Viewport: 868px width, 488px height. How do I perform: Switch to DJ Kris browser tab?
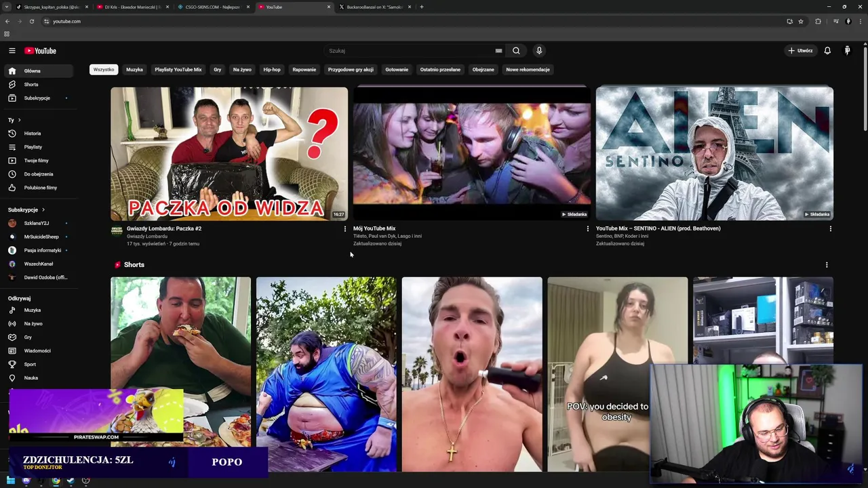coord(132,7)
